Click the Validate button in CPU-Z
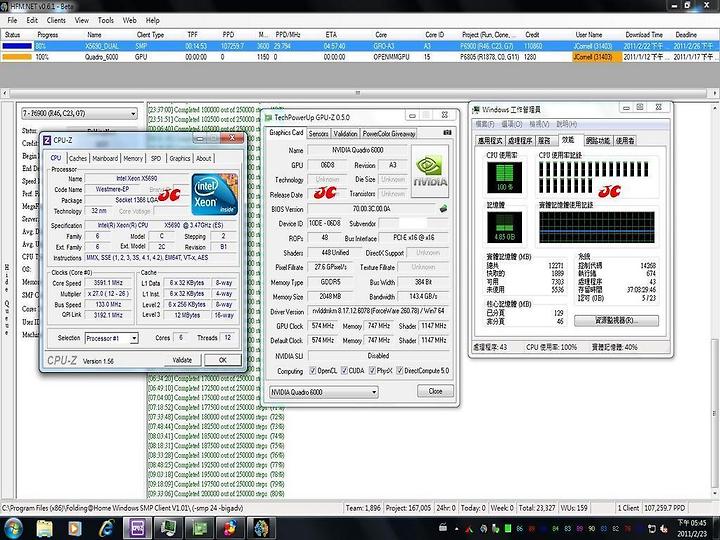The image size is (720, 540). pos(182,360)
